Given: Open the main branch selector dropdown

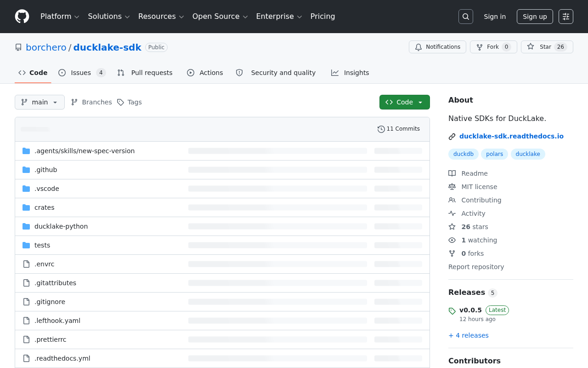Looking at the screenshot, I should pyautogui.click(x=40, y=102).
